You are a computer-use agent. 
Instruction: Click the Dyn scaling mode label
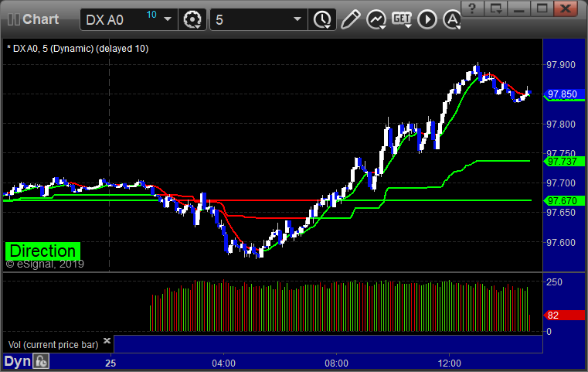coord(17,361)
